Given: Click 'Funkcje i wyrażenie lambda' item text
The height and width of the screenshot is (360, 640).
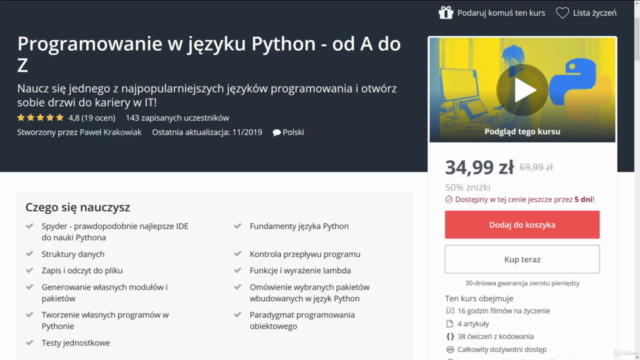Looking at the screenshot, I should (300, 270).
